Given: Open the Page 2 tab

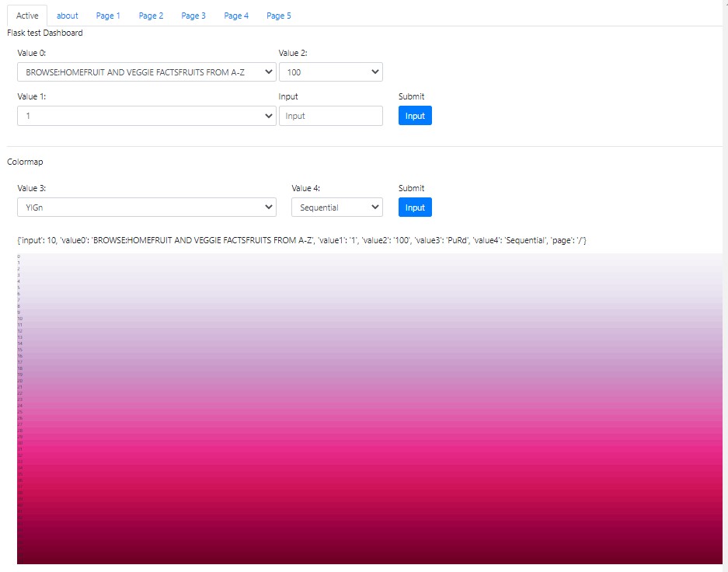Looking at the screenshot, I should (151, 15).
